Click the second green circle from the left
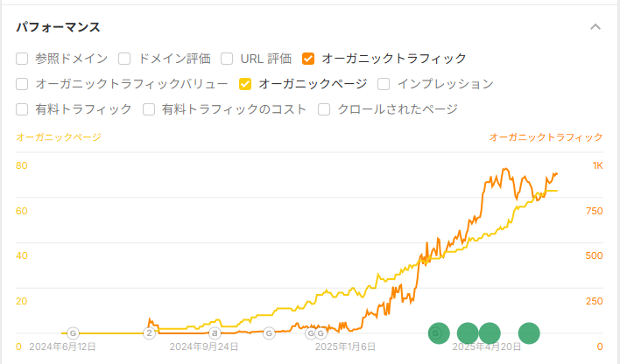 (468, 333)
